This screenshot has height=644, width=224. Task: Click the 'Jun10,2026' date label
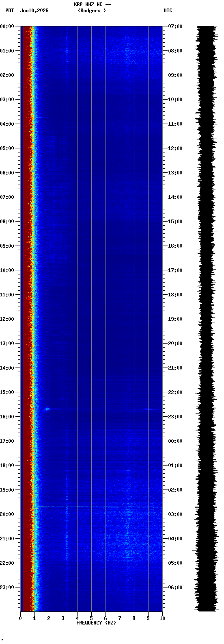tap(34, 11)
